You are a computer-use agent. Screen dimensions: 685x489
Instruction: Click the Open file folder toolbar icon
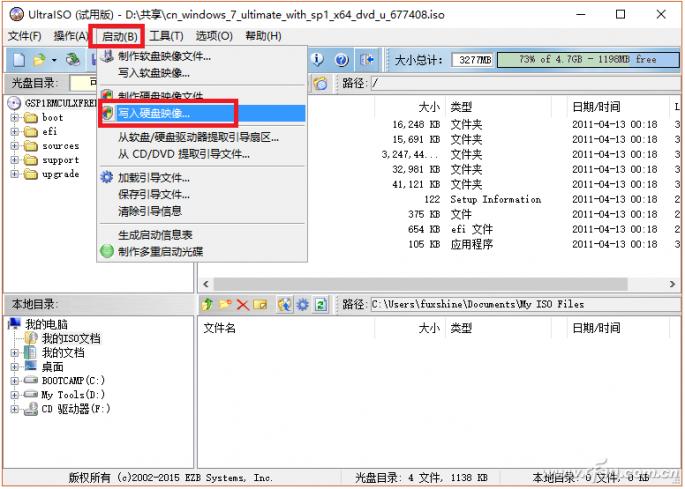point(39,59)
